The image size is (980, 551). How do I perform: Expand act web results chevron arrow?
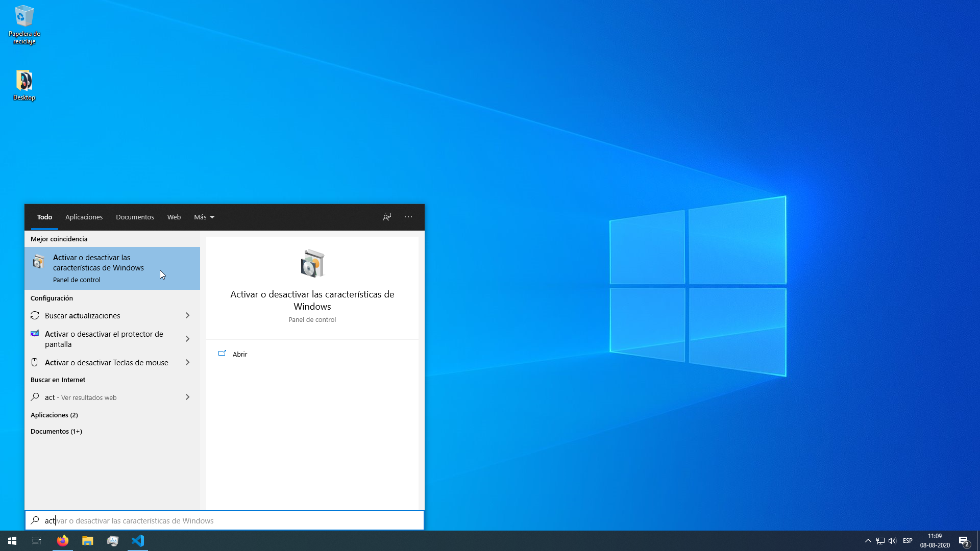187,397
